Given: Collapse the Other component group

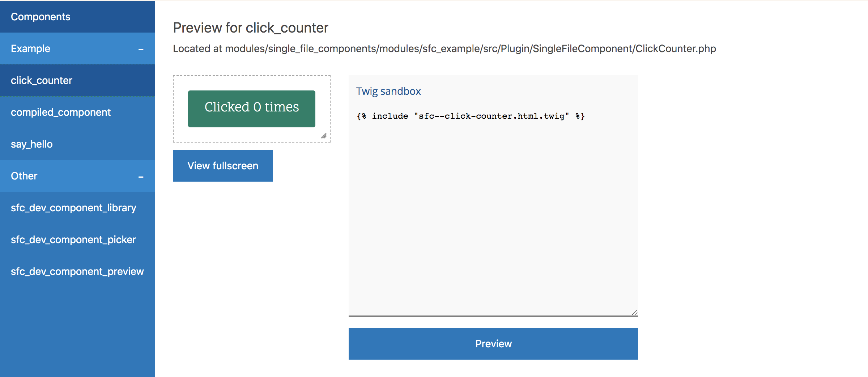Looking at the screenshot, I should tap(141, 177).
